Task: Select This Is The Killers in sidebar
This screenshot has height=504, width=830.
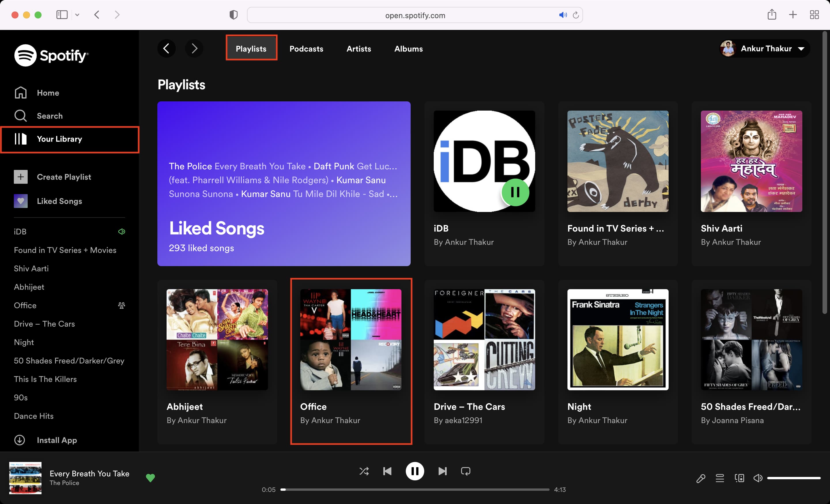Action: click(46, 379)
